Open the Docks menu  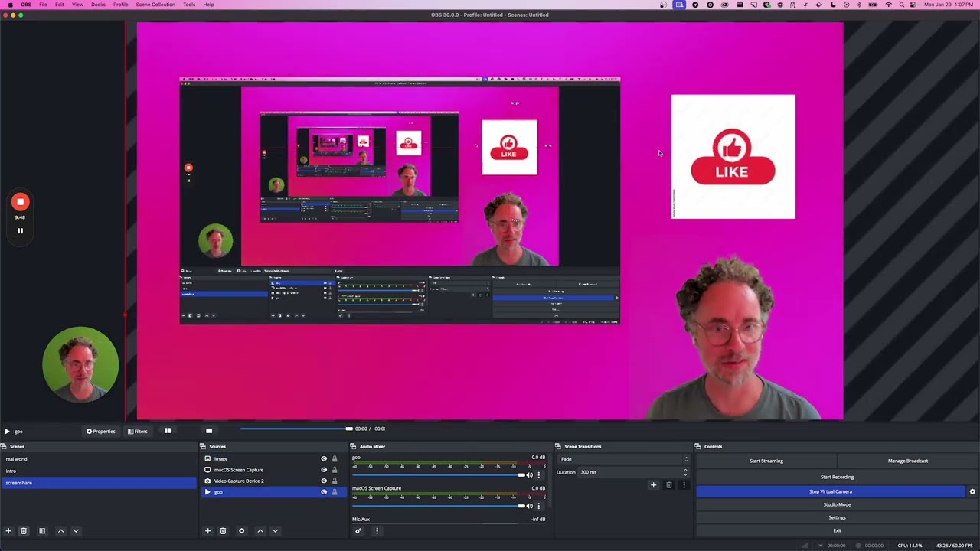pos(98,5)
